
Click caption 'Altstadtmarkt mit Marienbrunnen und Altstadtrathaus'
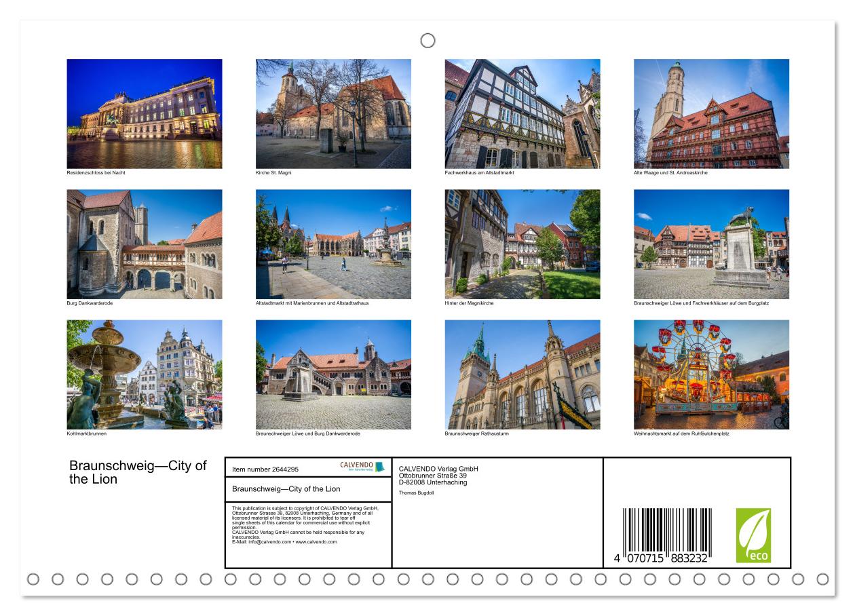[x=312, y=303]
